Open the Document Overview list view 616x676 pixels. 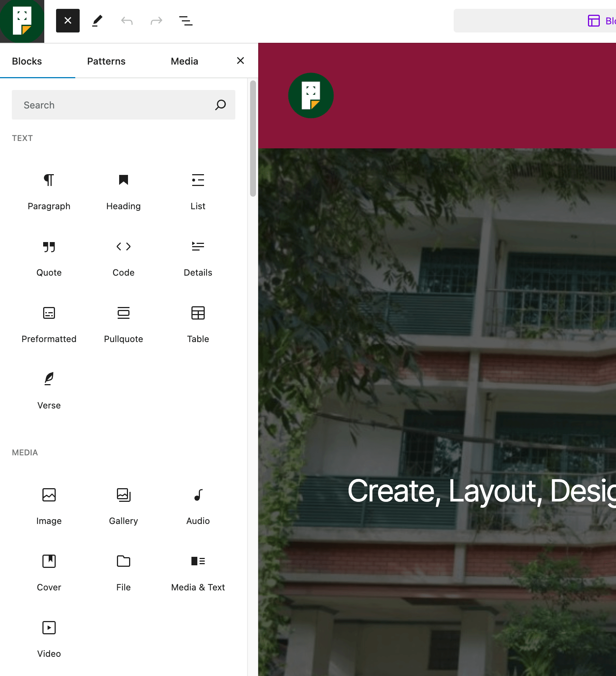(186, 21)
